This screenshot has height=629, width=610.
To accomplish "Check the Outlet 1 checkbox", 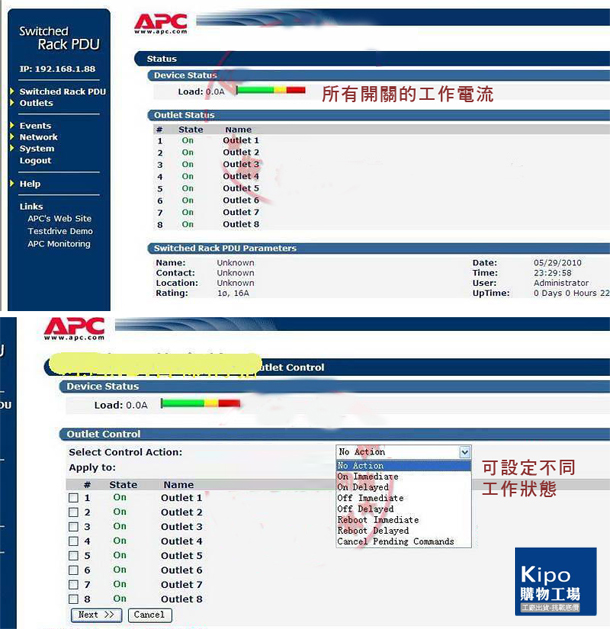I will [x=73, y=498].
